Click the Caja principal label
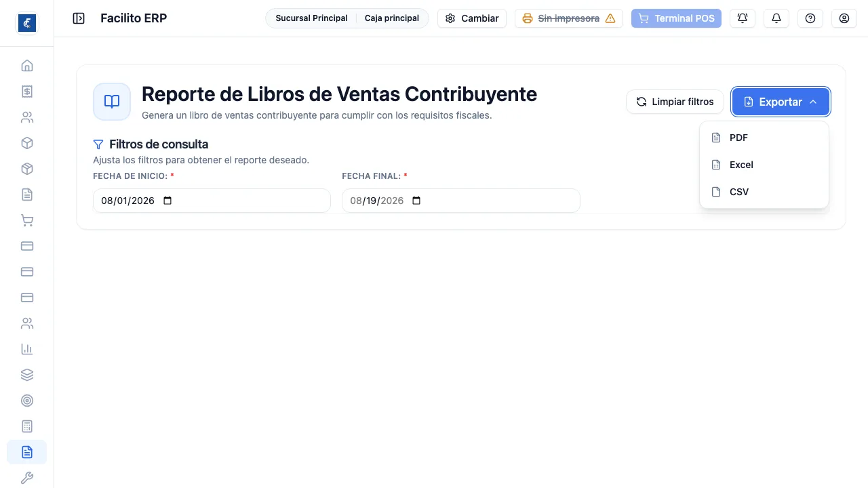Viewport: 868px width, 488px height. point(392,18)
